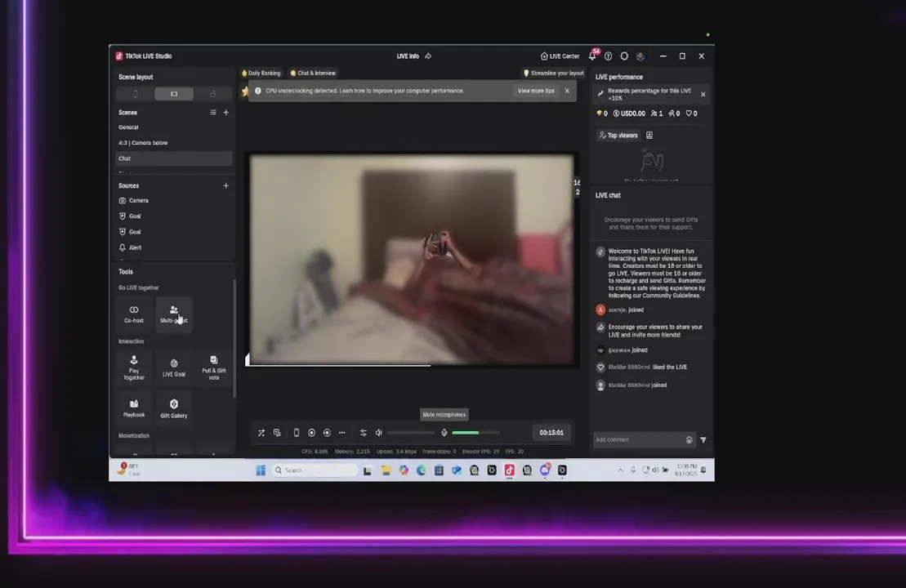Select the 4:3 | Camera below scene
Image resolution: width=906 pixels, height=588 pixels.
pyautogui.click(x=174, y=143)
